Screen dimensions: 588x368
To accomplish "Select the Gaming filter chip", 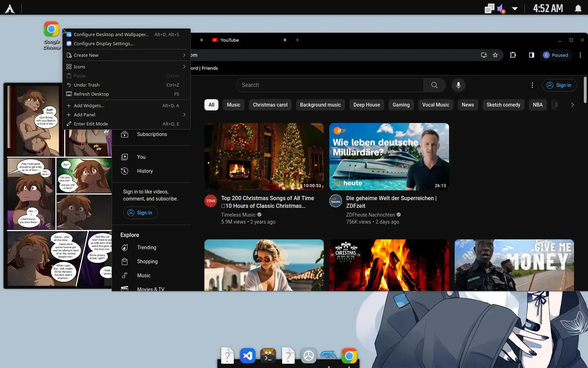I will tap(401, 105).
